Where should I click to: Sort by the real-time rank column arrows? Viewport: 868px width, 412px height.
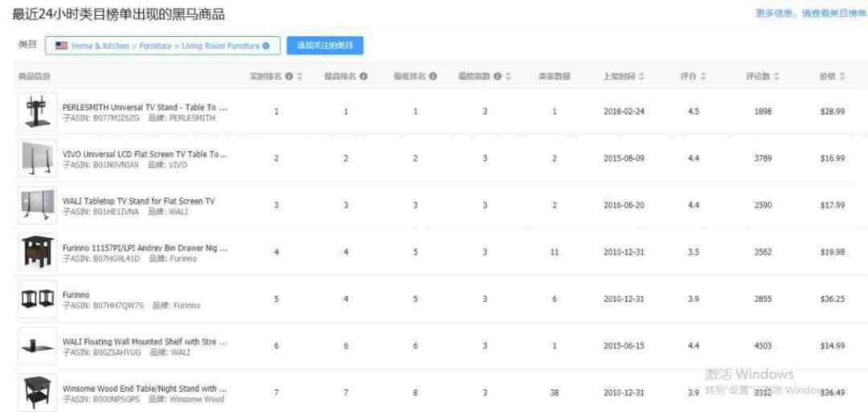tap(300, 76)
